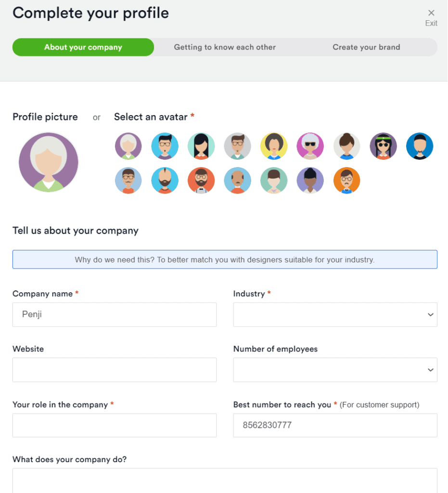Image resolution: width=448 pixels, height=493 pixels.
Task: Select the green headband sunglasses avatar
Action: click(x=383, y=146)
